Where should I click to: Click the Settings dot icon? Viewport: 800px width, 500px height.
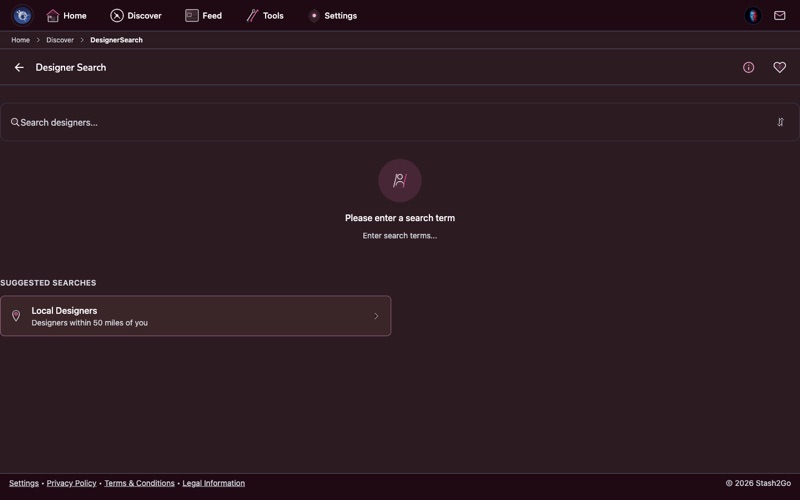click(x=314, y=16)
